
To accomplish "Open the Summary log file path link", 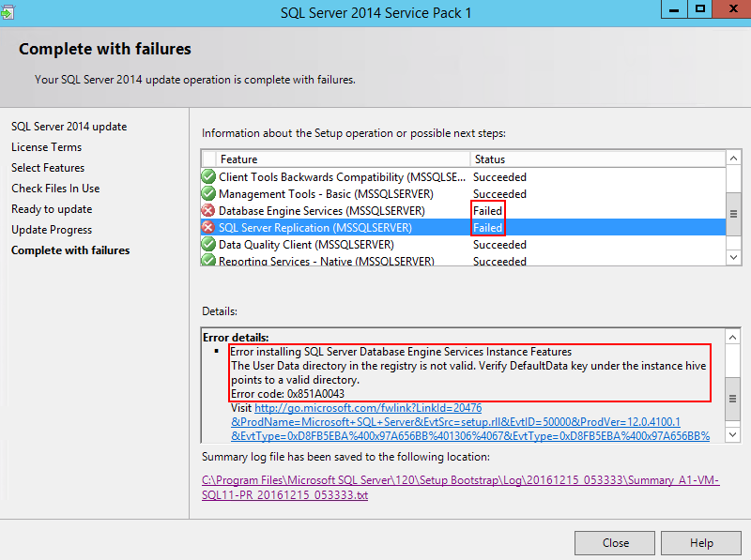I will (x=460, y=487).
